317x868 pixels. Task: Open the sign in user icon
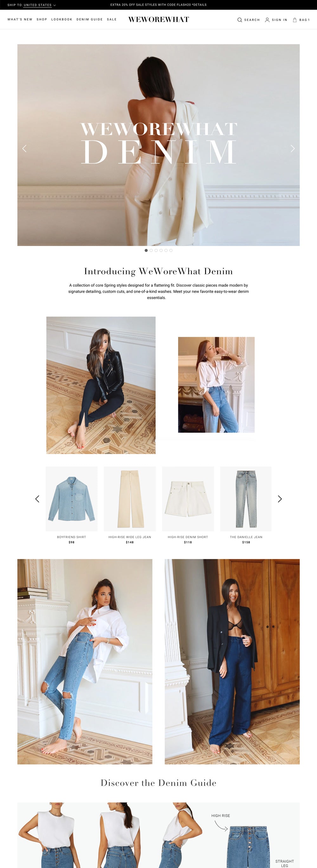point(267,20)
